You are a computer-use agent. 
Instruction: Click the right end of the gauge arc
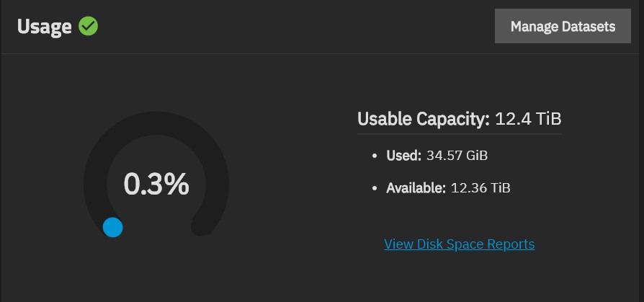click(x=201, y=225)
